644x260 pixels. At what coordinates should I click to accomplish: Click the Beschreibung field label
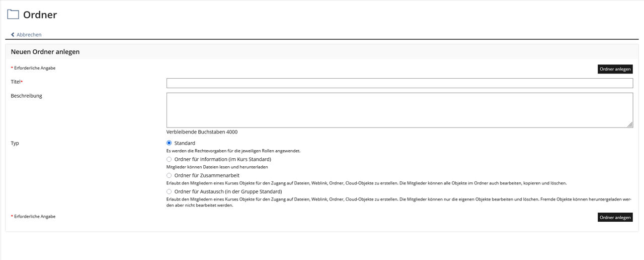click(x=26, y=96)
